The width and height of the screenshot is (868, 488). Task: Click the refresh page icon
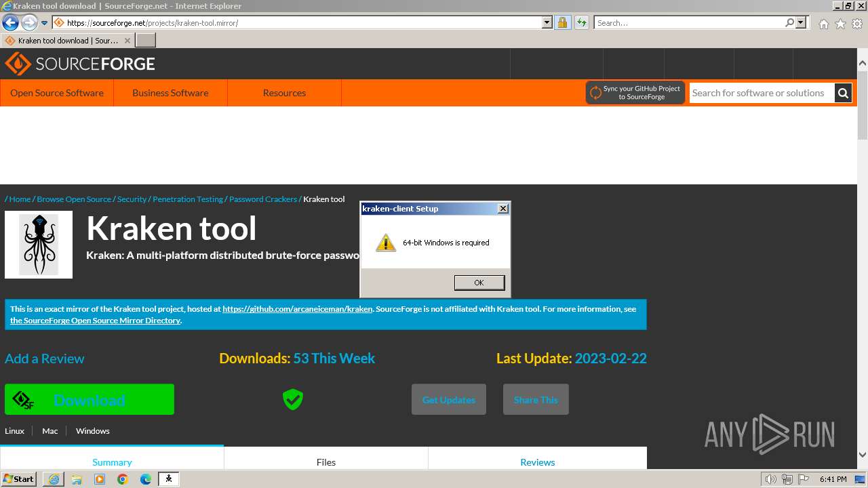[581, 22]
